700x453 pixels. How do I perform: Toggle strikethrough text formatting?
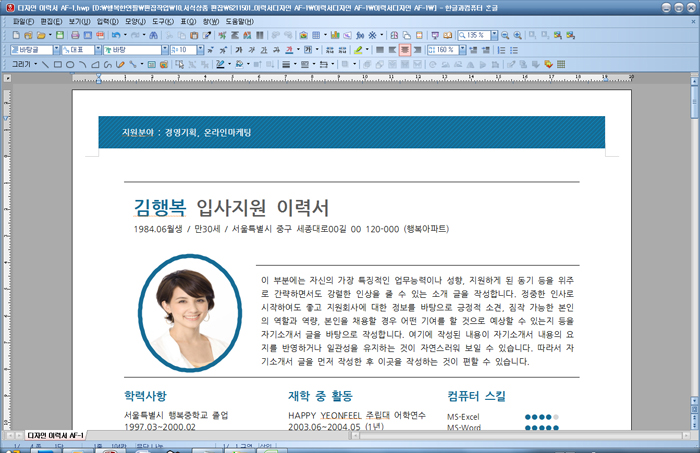pos(276,50)
